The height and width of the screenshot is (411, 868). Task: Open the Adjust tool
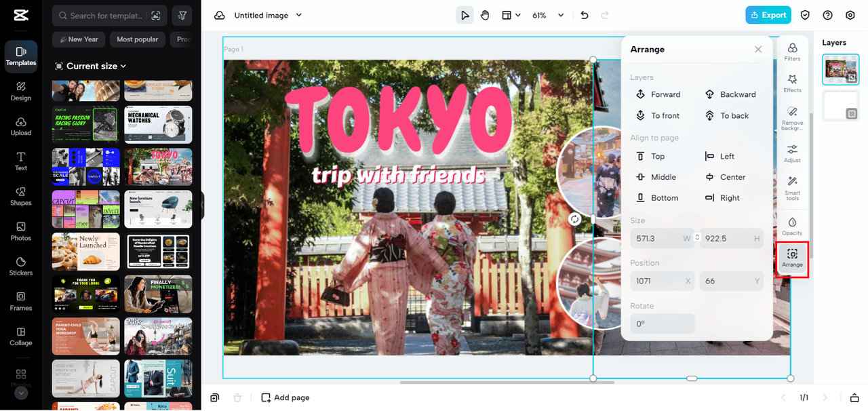(792, 153)
